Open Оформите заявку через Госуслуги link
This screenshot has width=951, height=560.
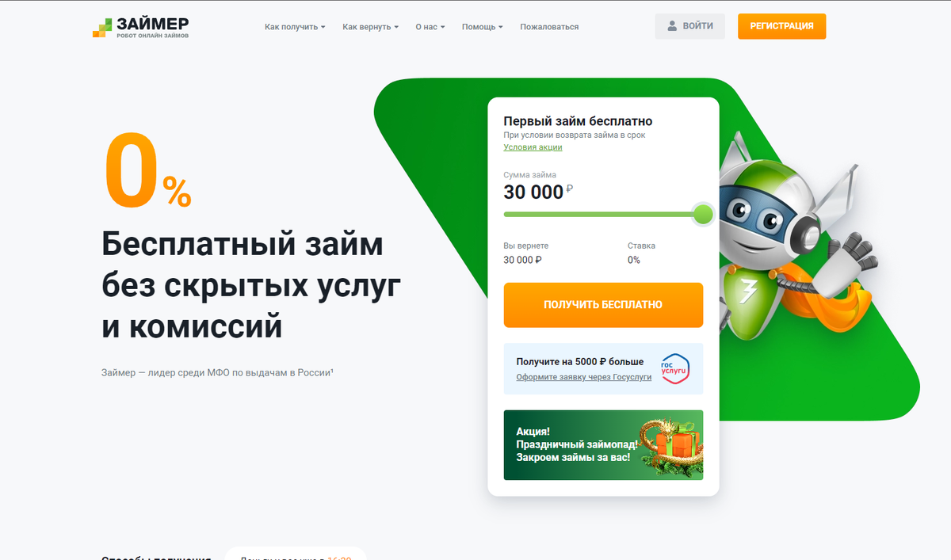click(x=583, y=377)
